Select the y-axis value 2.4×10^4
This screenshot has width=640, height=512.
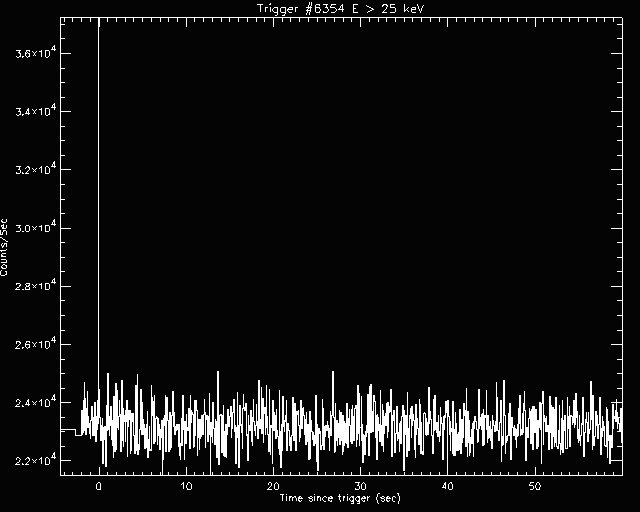coord(36,403)
